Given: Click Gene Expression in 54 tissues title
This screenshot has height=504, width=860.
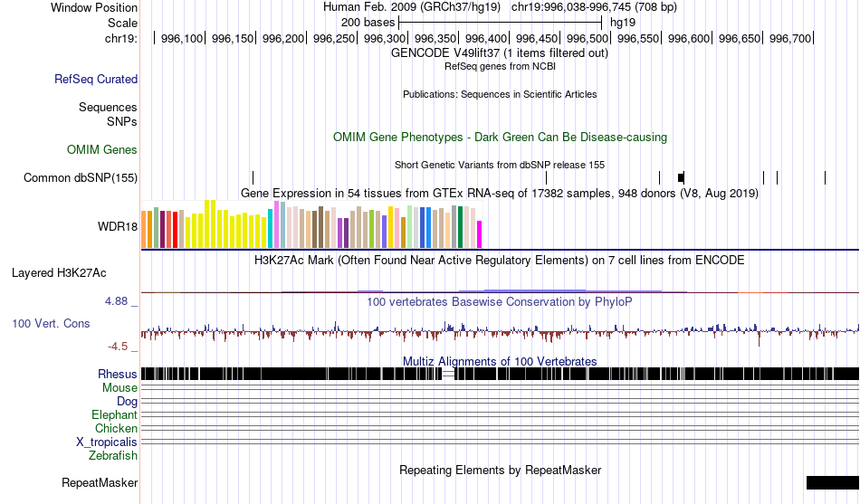Looking at the screenshot, I should pos(500,193).
